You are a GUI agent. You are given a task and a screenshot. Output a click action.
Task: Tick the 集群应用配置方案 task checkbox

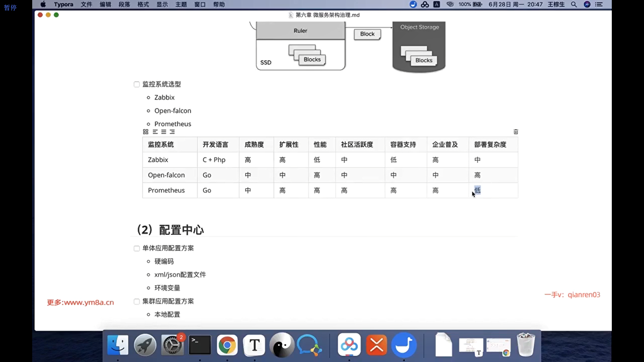click(x=137, y=301)
